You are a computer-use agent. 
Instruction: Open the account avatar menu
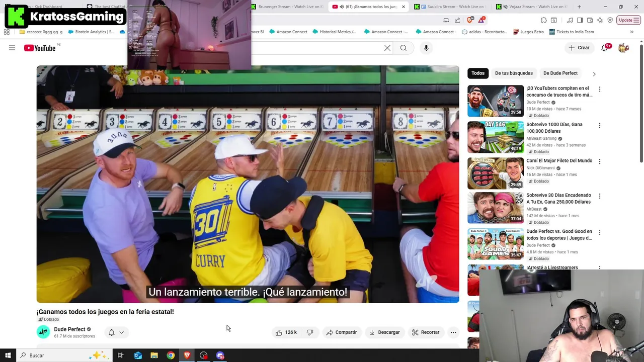tap(623, 48)
